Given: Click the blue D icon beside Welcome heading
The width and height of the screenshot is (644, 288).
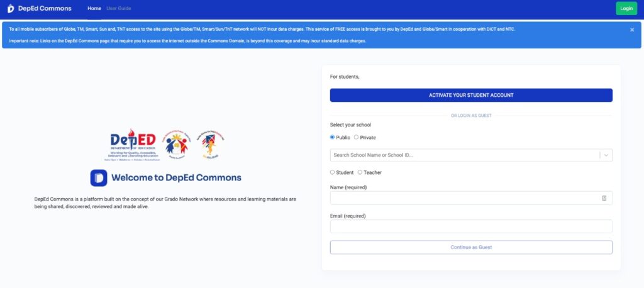Looking at the screenshot, I should click(x=99, y=178).
